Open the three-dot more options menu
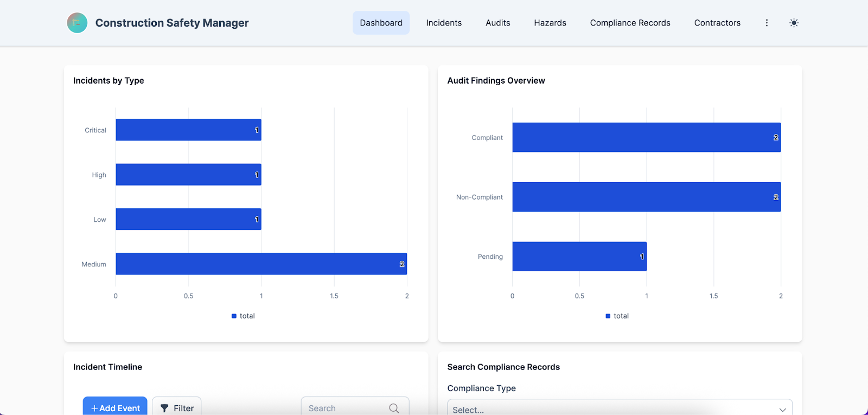 767,23
